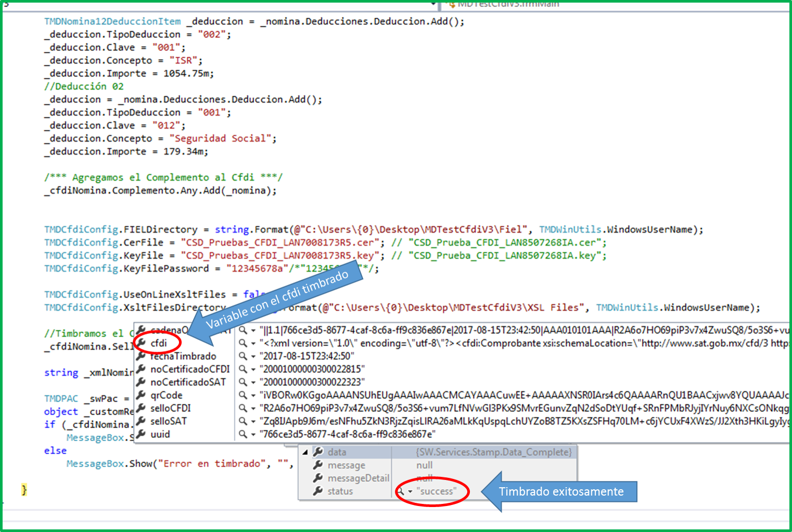Open visualizer dropdown arrow for qrCode row

253,396
